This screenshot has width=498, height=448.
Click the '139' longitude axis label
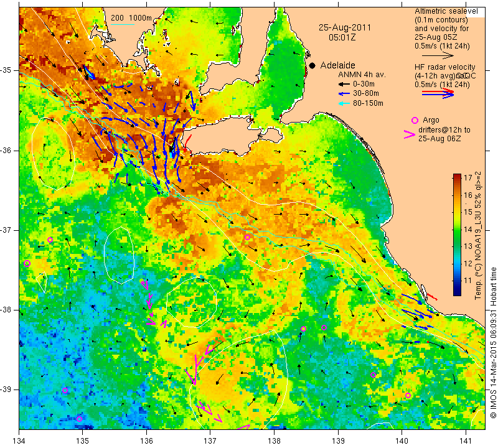(338, 441)
